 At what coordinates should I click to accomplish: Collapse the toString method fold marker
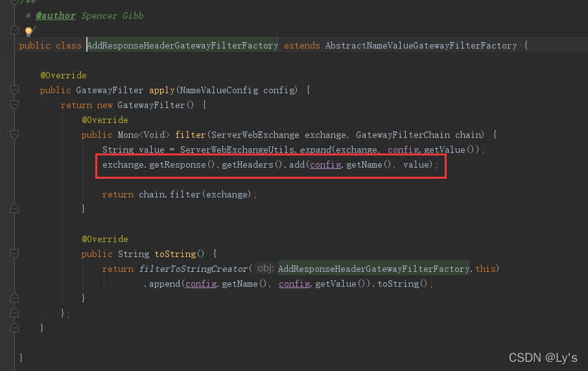point(15,254)
